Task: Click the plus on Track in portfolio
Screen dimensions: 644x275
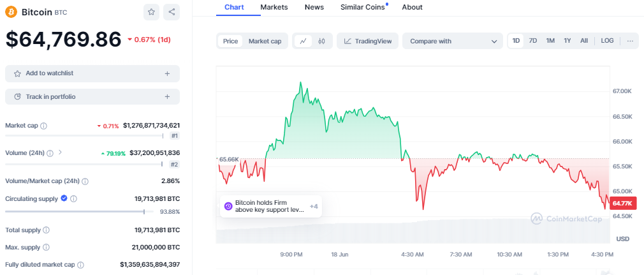Action: coord(167,97)
